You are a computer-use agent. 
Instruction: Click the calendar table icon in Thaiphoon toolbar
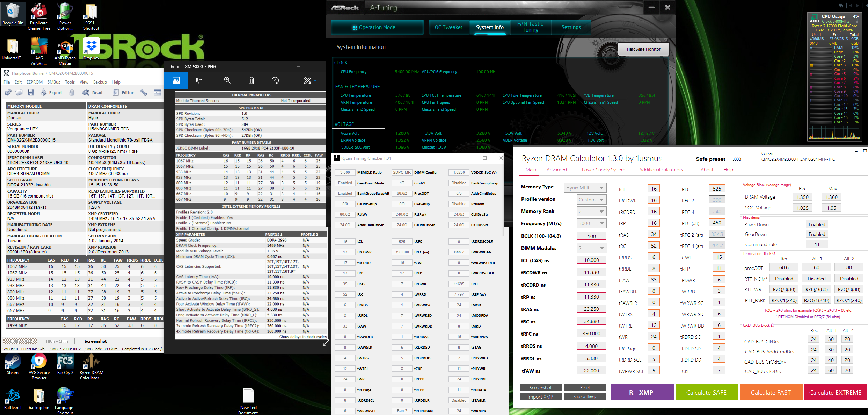158,92
